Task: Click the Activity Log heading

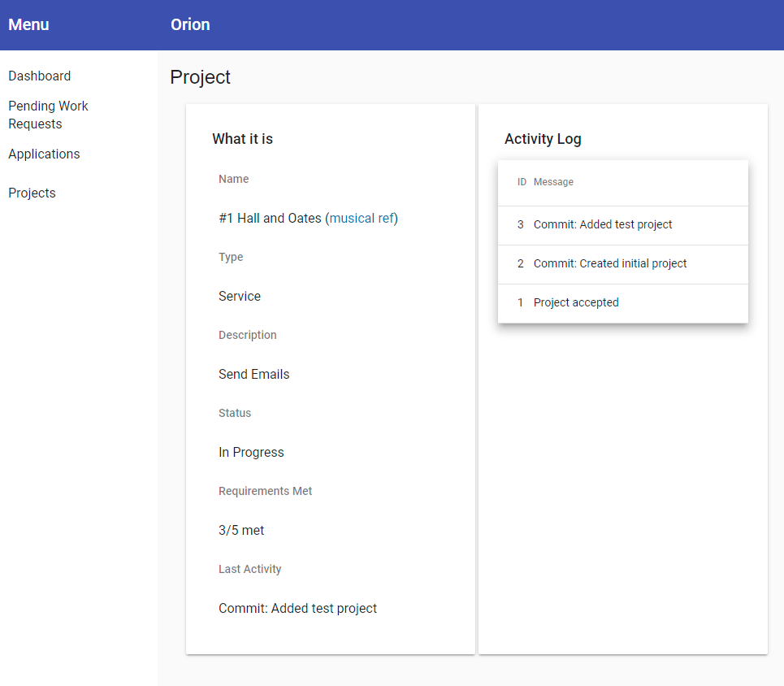Action: (543, 139)
